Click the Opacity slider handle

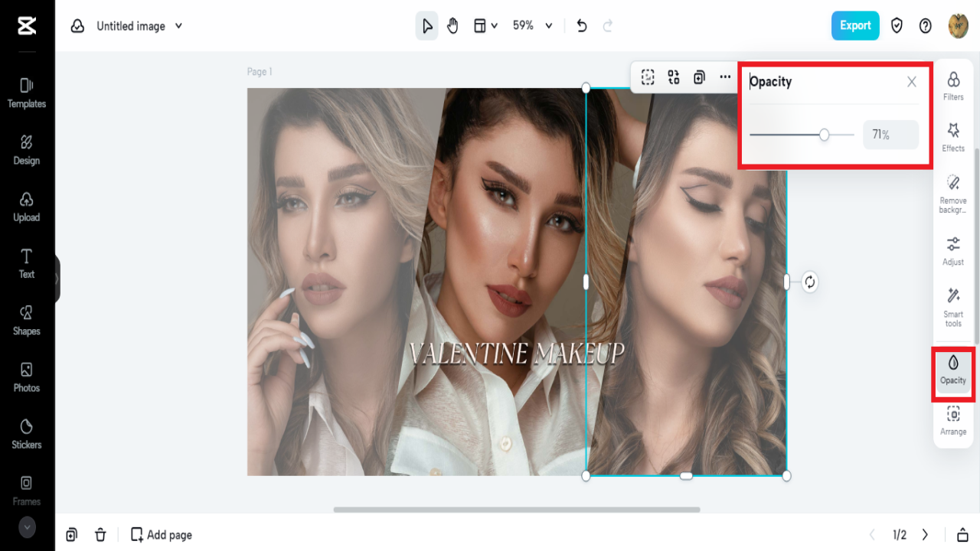pyautogui.click(x=824, y=134)
